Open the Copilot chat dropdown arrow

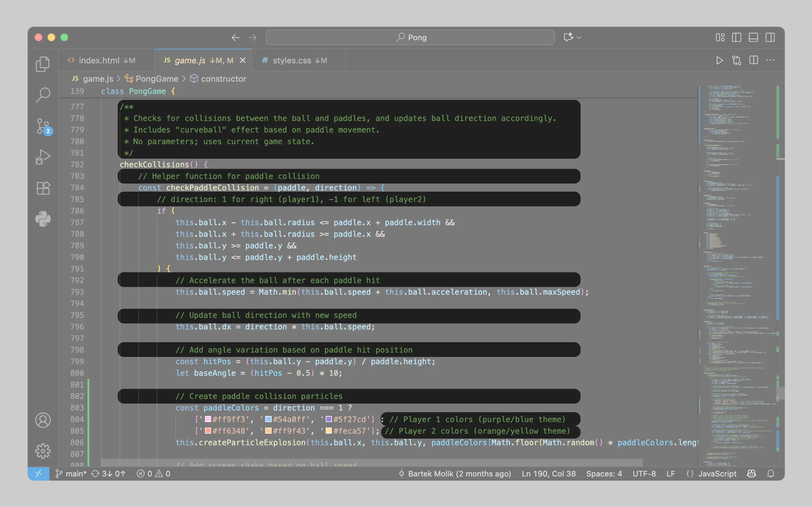point(579,37)
